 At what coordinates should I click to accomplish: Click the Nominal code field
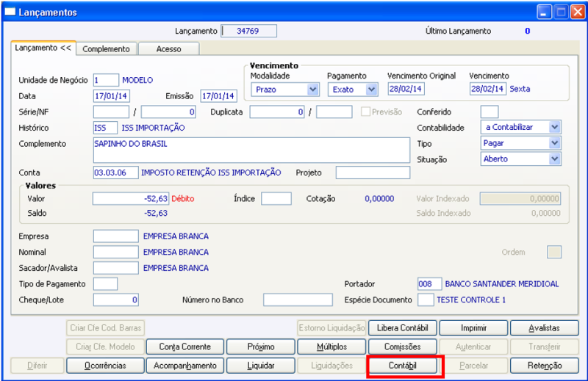pyautogui.click(x=116, y=252)
